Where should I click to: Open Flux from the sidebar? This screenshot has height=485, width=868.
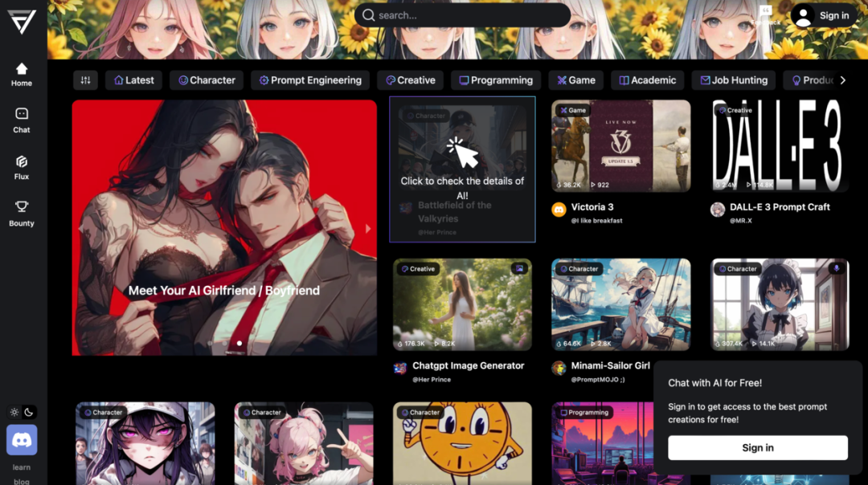[22, 168]
